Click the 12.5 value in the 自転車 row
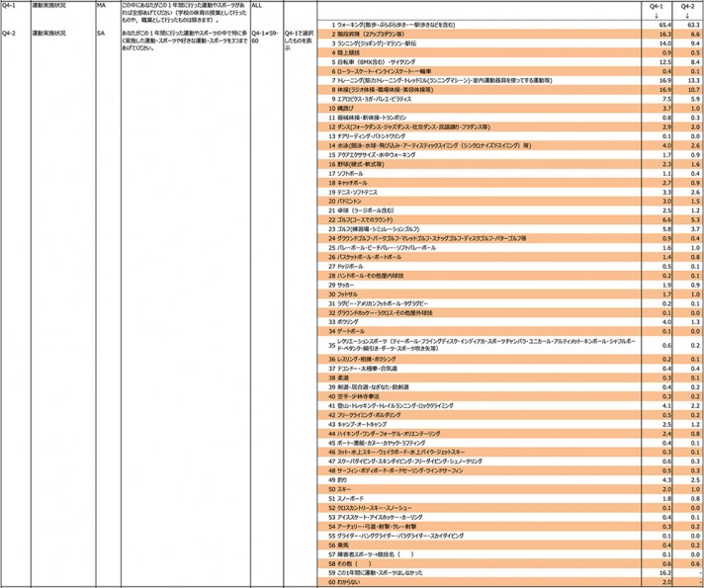 tap(664, 62)
